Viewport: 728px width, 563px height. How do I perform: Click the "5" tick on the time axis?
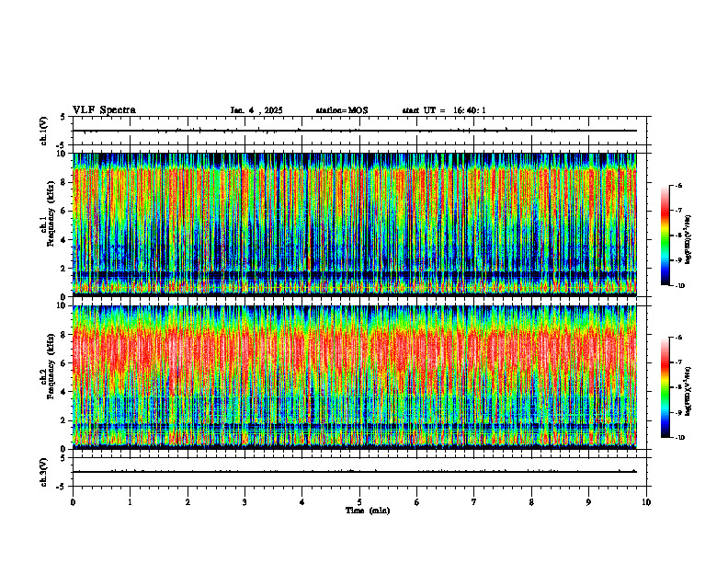pos(359,502)
